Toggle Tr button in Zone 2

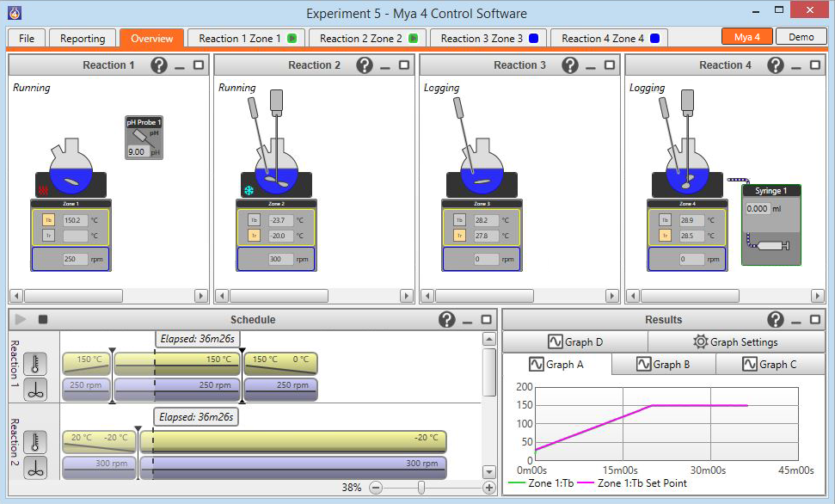click(x=254, y=235)
